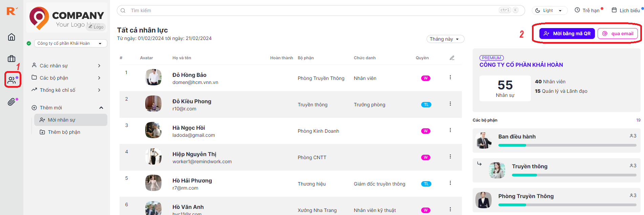This screenshot has width=644, height=215.
Task: Click the pencil edit icon in table header
Action: tap(452, 58)
